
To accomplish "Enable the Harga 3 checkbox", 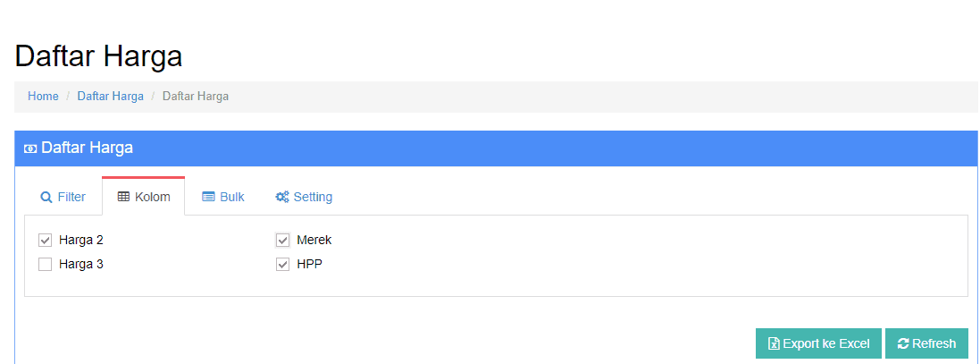I will [x=45, y=265].
